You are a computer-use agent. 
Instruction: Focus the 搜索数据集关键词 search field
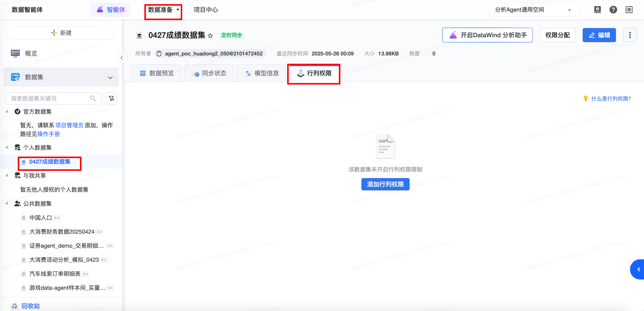(54, 99)
